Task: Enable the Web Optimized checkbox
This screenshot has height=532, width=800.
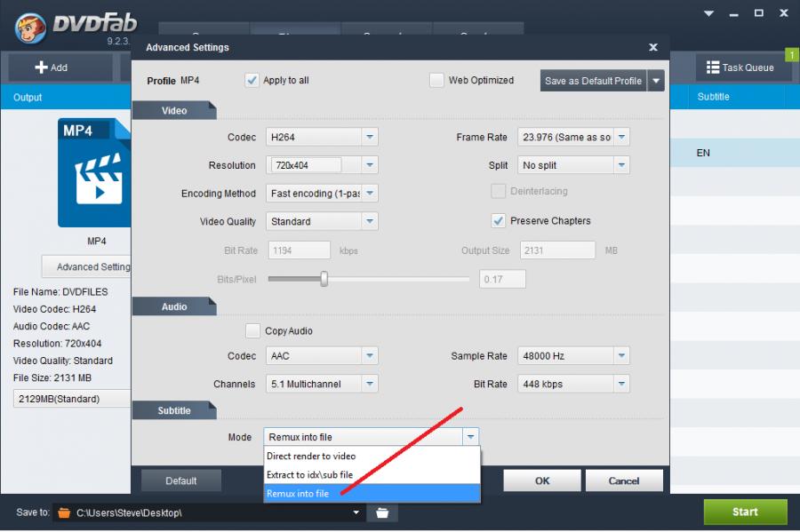Action: tap(436, 80)
